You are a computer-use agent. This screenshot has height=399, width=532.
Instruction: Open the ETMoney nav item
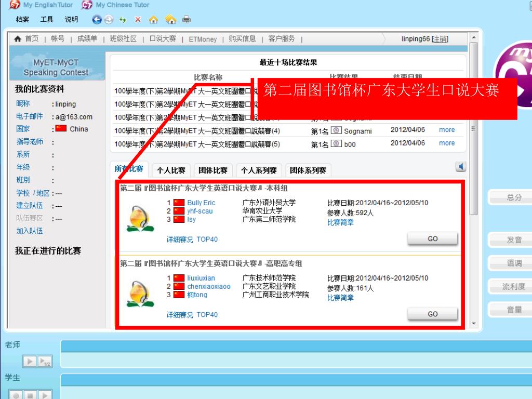203,39
